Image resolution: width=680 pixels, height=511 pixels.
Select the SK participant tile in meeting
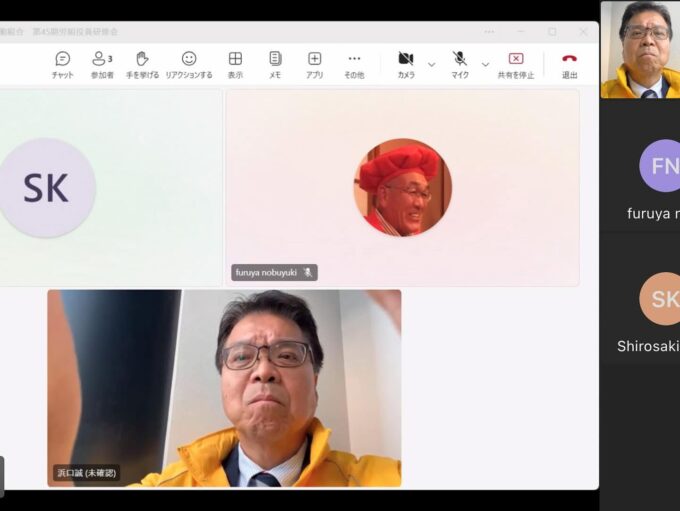coord(47,188)
